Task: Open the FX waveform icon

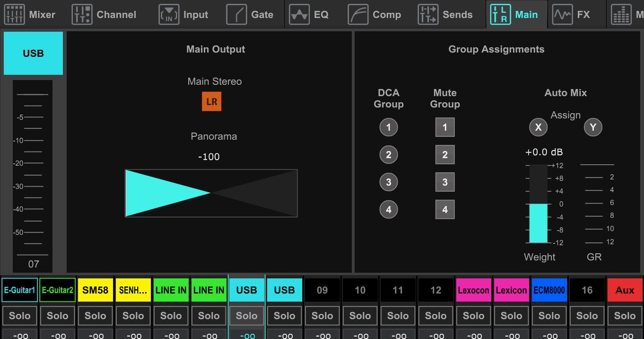Action: point(563,15)
